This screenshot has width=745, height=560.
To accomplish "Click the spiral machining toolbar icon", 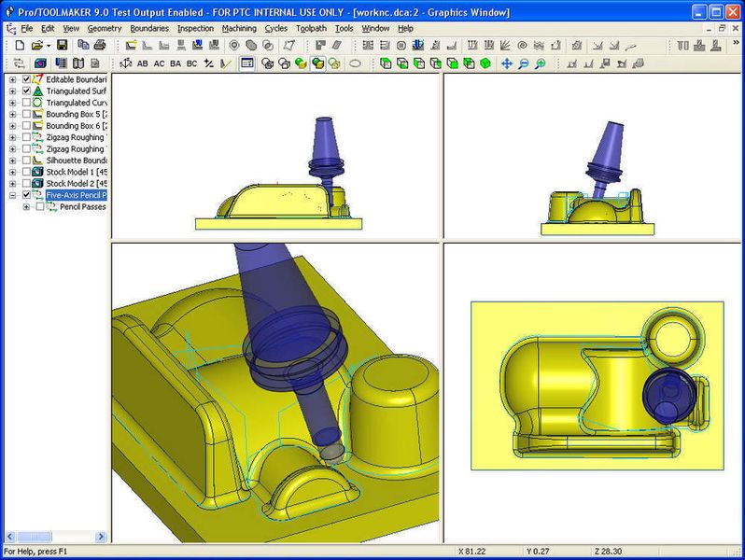I will coord(522,46).
